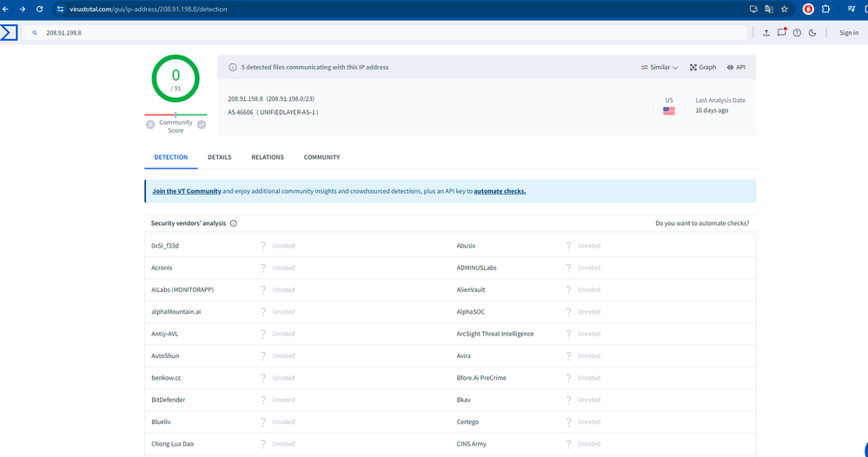Open the help question mark icon
The width and height of the screenshot is (868, 457).
[x=797, y=33]
